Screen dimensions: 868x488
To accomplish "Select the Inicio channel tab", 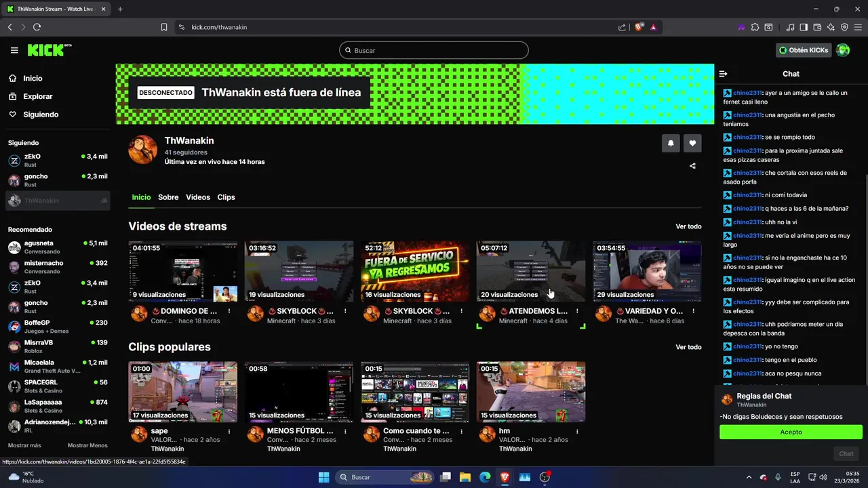I will [x=141, y=197].
